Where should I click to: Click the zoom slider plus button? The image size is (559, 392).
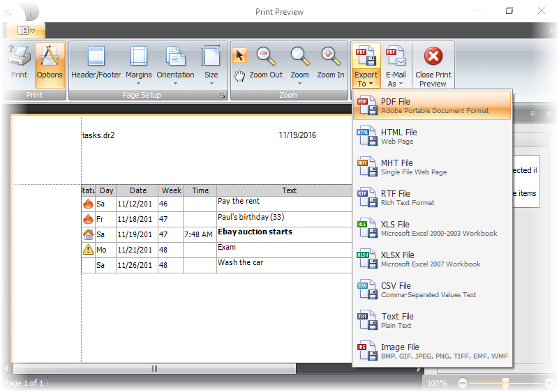549,383
